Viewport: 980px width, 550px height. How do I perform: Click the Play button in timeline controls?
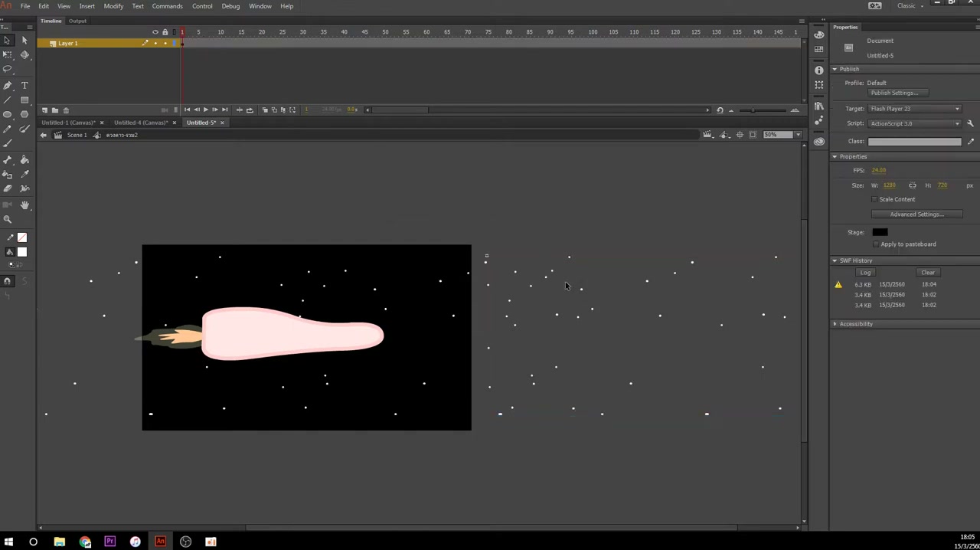[x=205, y=110]
